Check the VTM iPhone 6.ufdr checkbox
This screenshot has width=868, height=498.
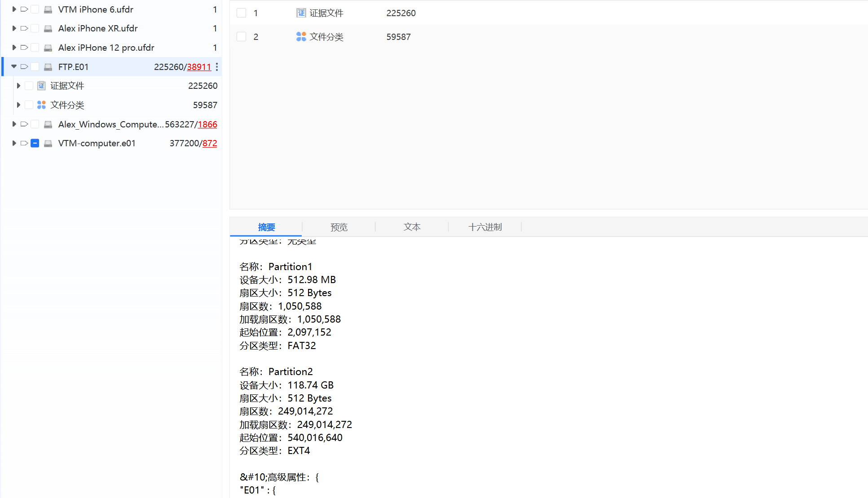point(35,9)
